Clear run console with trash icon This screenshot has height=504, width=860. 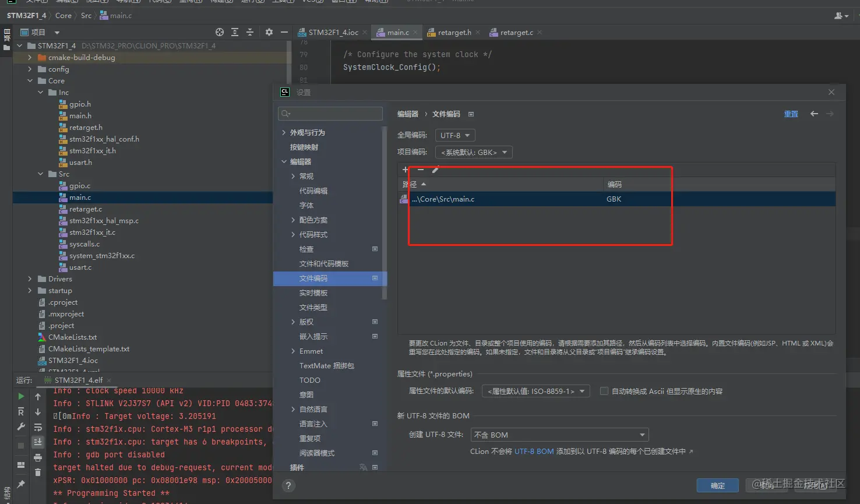(x=38, y=473)
